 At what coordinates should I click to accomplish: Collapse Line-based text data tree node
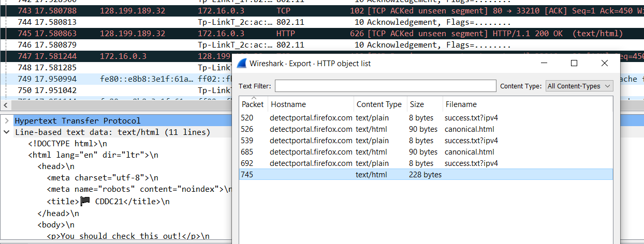pos(6,132)
